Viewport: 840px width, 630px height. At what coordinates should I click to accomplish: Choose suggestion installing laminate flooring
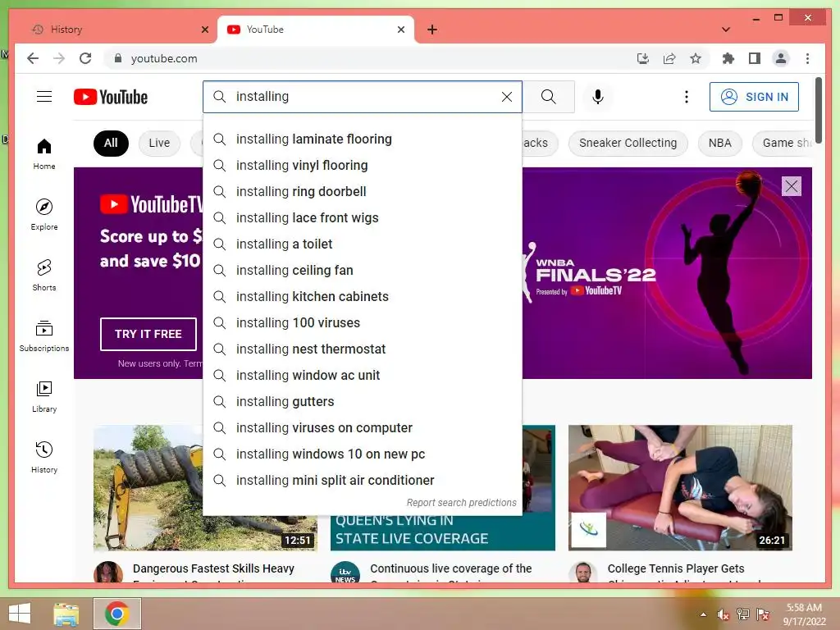coord(363,139)
